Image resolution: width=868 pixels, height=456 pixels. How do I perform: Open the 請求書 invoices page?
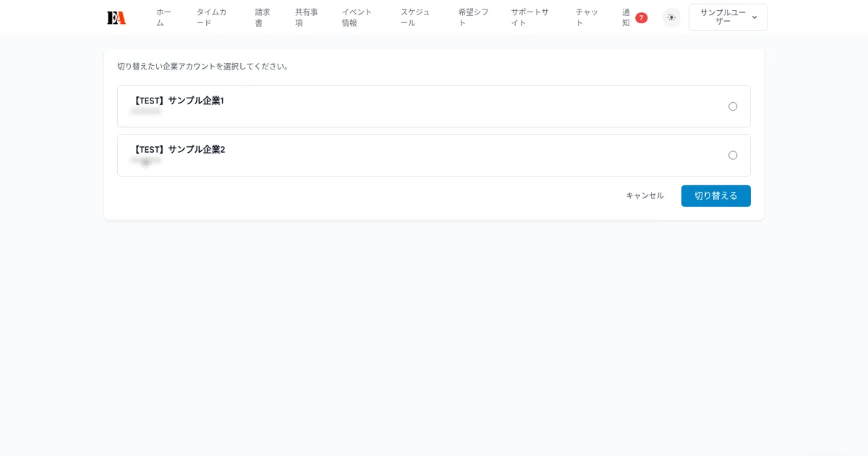point(262,17)
